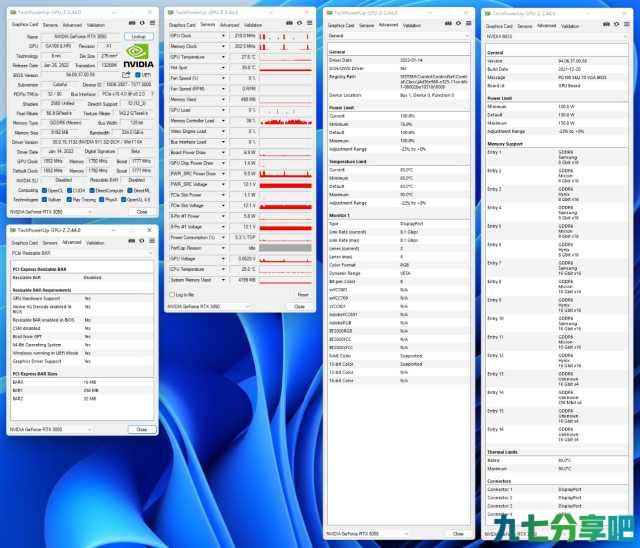The image size is (640, 548).
Task: Click the NVIDIA logo image
Action: point(139,56)
